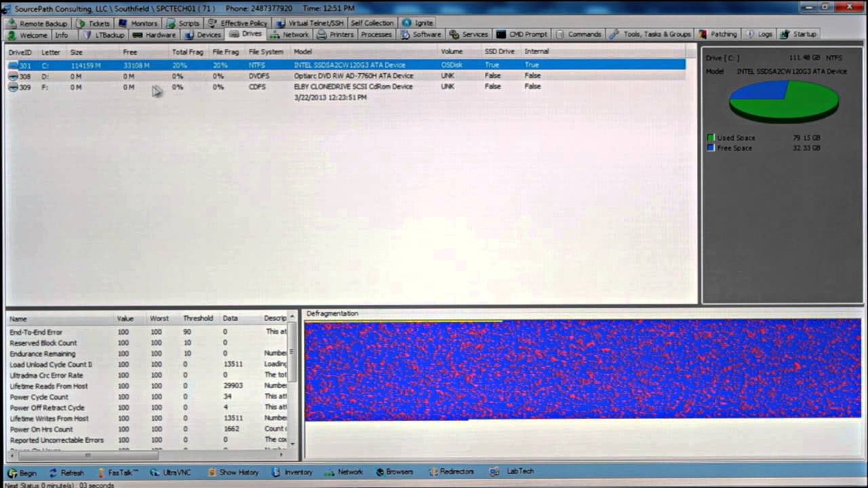
Task: Open the Network menu in bottom toolbar
Action: pos(344,472)
